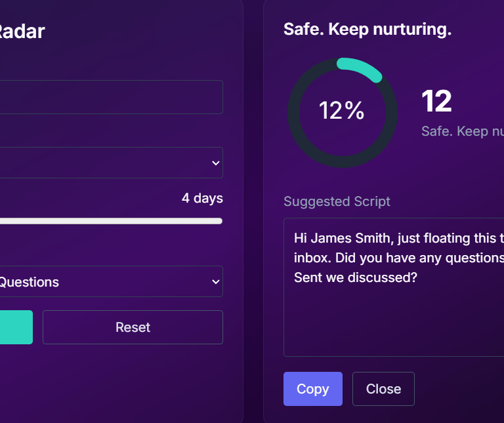This screenshot has width=504, height=423.
Task: Open the Questions dropdown
Action: point(105,282)
